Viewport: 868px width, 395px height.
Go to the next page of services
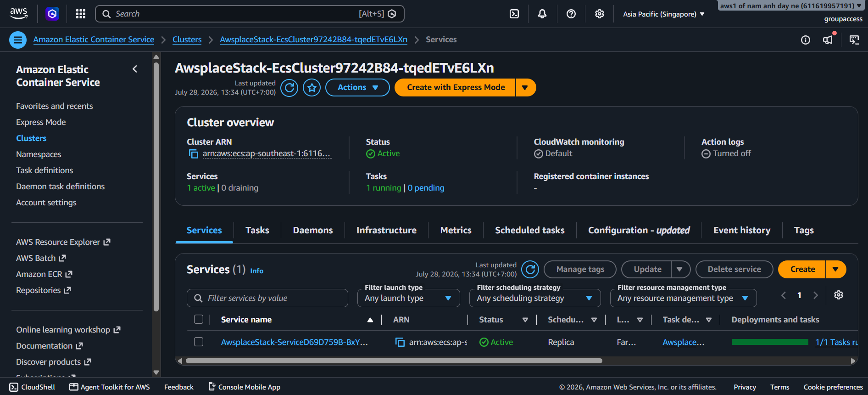tap(816, 295)
